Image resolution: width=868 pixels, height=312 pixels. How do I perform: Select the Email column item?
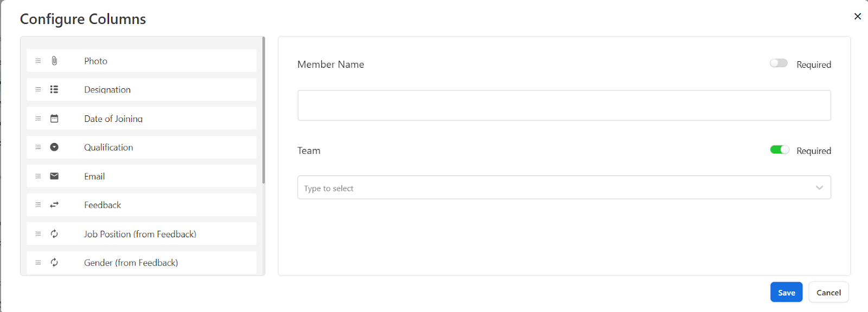[x=142, y=176]
